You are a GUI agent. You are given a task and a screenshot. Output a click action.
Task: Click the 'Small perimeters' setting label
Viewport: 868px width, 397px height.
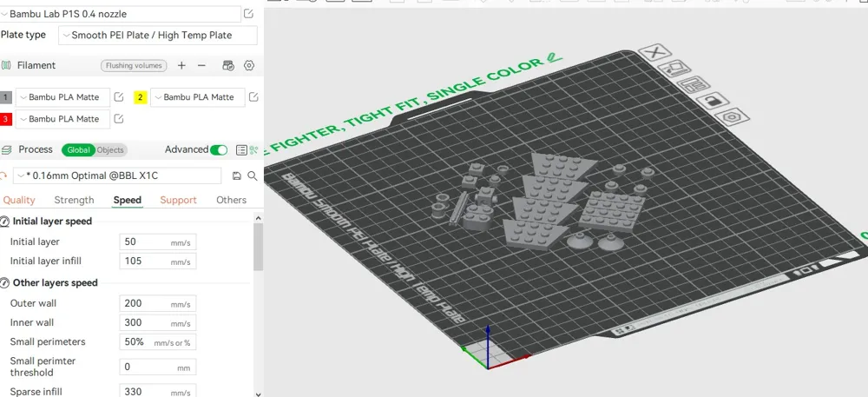pyautogui.click(x=48, y=342)
